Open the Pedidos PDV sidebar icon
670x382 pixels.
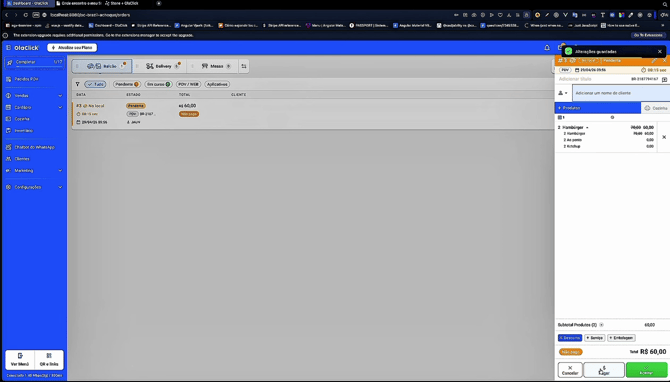pyautogui.click(x=9, y=79)
